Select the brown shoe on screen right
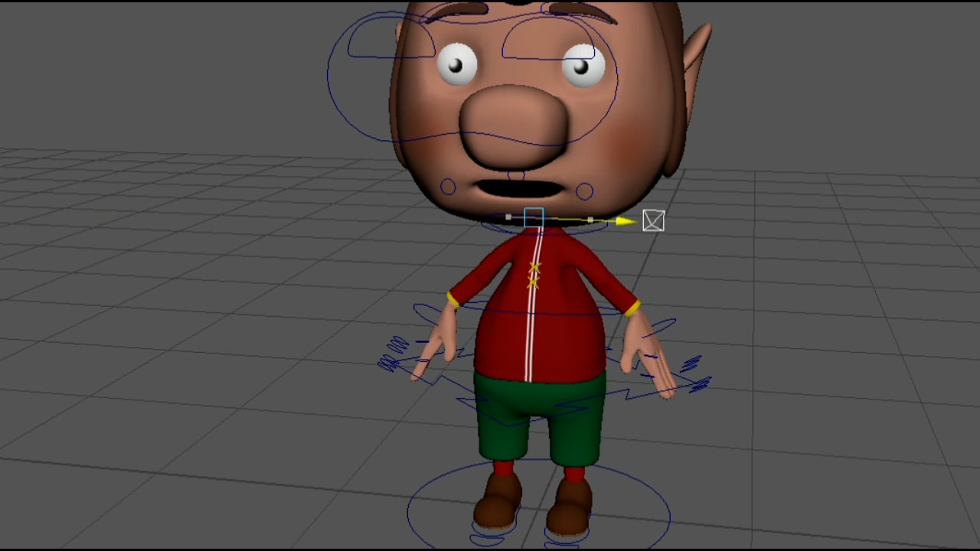Image resolution: width=980 pixels, height=551 pixels. pyautogui.click(x=570, y=508)
